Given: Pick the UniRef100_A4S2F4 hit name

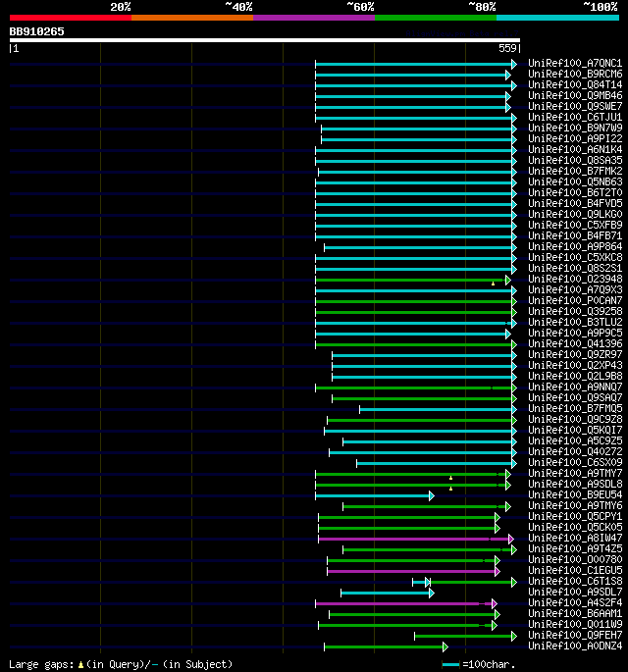Looking at the screenshot, I should pyautogui.click(x=575, y=602).
